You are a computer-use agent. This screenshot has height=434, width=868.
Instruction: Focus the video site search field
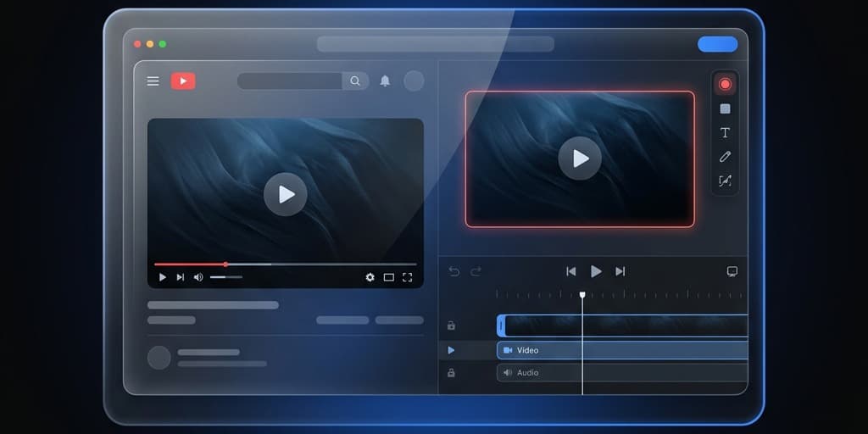tap(290, 81)
